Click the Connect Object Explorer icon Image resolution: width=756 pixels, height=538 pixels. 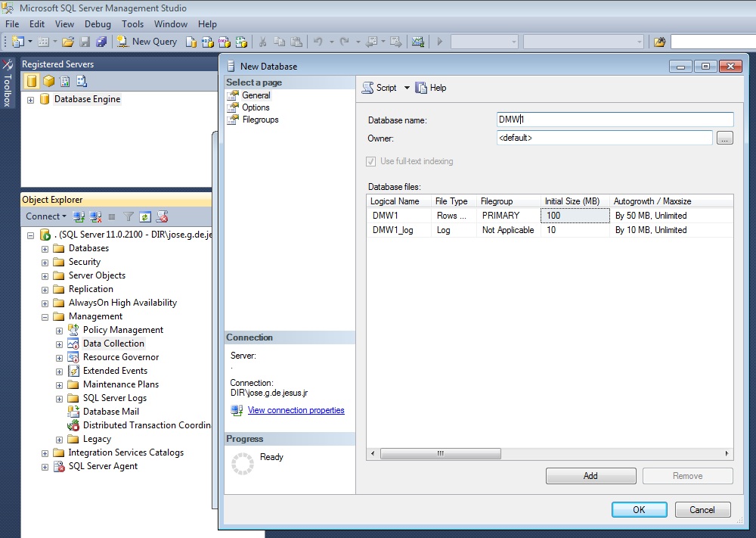(x=79, y=217)
